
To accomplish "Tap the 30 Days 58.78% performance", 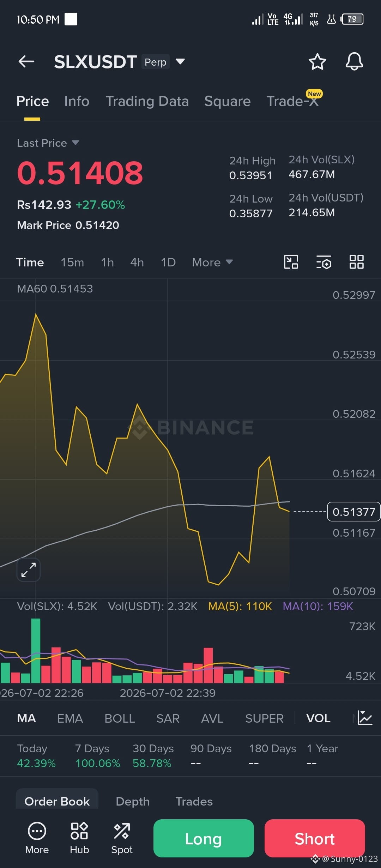I will pos(153,756).
